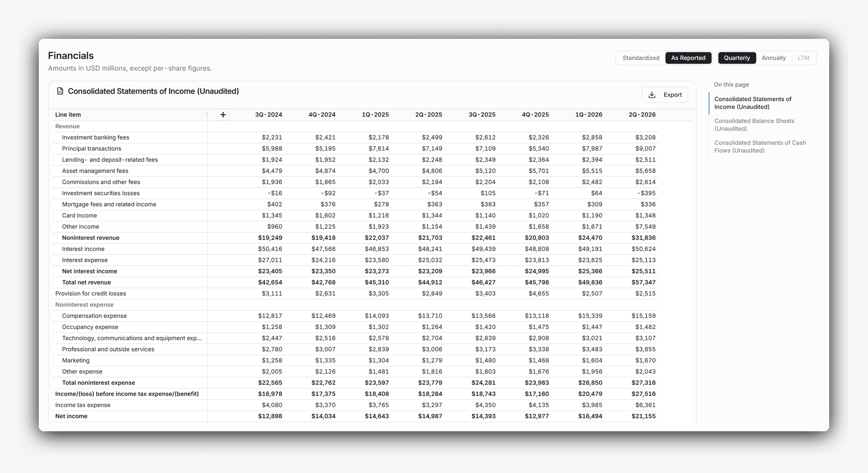
Task: Click Provision for credit losses value $4,655
Action: point(539,294)
